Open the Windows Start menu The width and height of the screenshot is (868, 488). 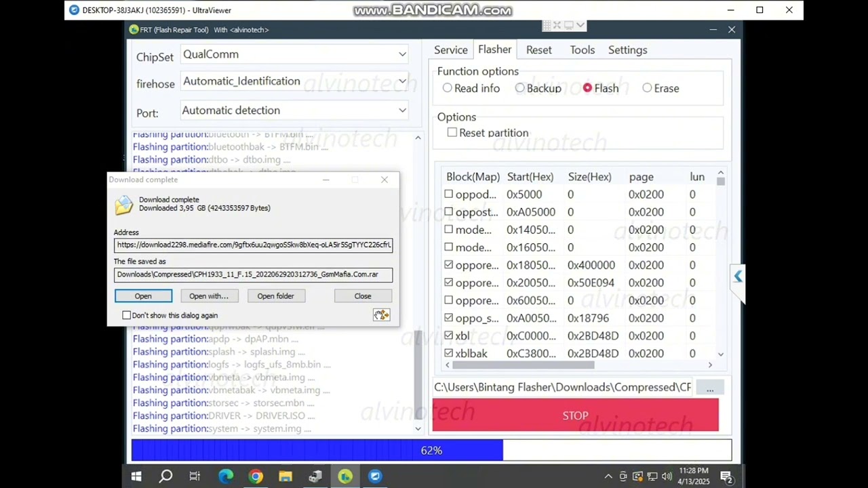point(136,476)
